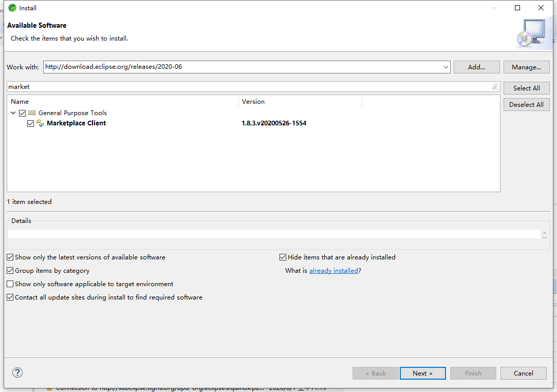The height and width of the screenshot is (392, 557).
Task: Toggle Show only the latest versions checkbox
Action: 10,257
